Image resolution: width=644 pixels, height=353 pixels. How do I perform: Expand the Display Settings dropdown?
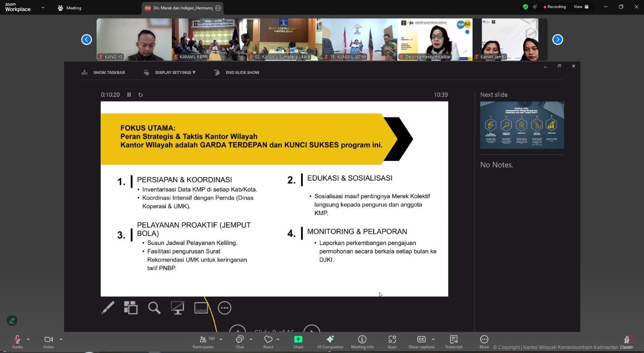[x=175, y=73]
